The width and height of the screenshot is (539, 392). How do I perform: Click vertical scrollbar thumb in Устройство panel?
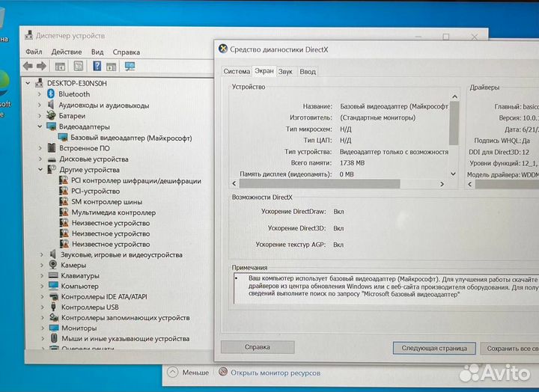click(x=454, y=123)
